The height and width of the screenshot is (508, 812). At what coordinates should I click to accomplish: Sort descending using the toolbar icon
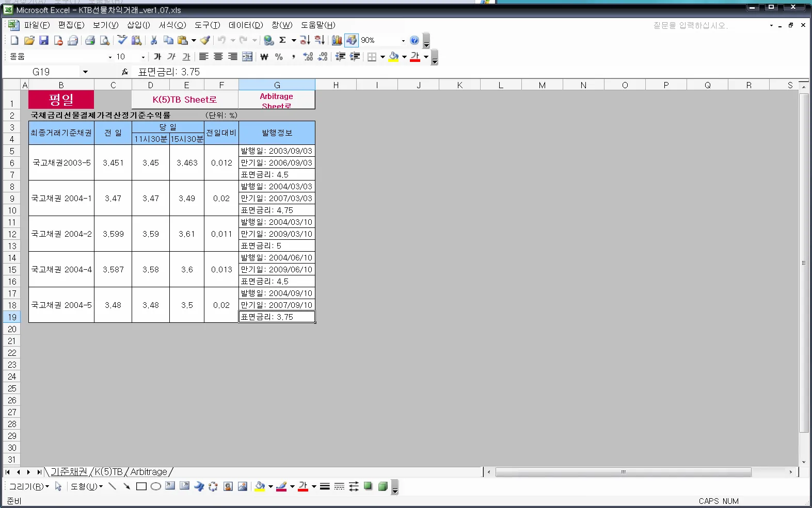320,40
